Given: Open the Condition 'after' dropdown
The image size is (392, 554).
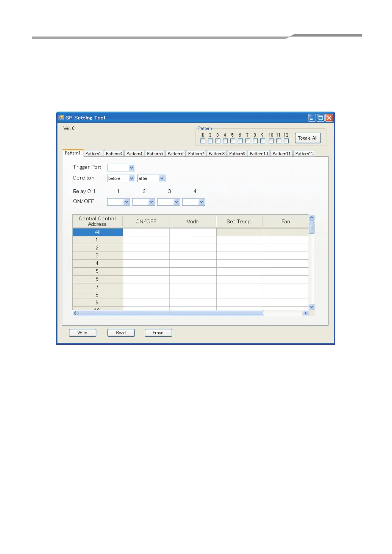Looking at the screenshot, I should pyautogui.click(x=151, y=178).
